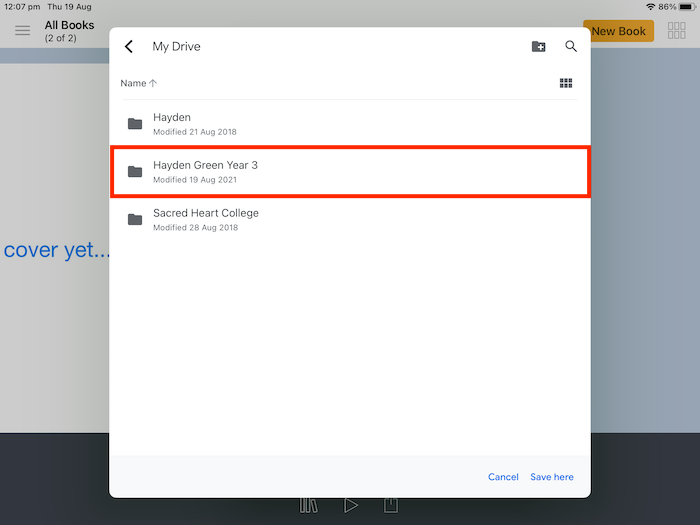Create a new folder in My Drive
The image size is (700, 525).
pos(538,47)
